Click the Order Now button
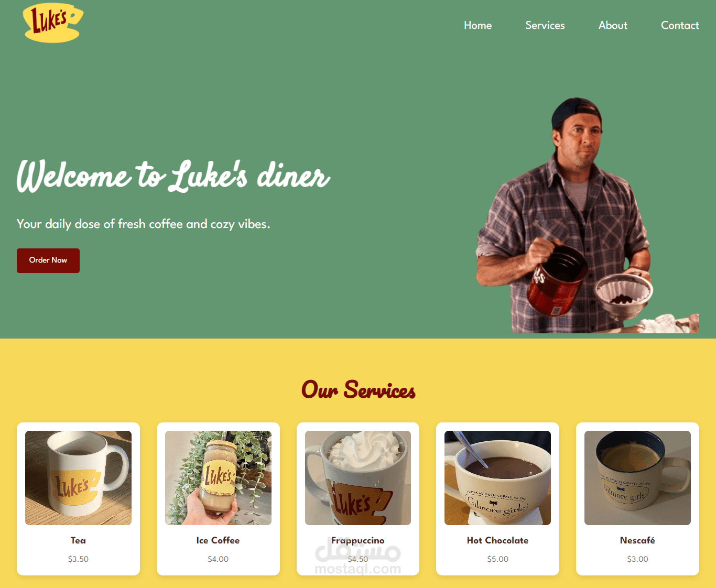The width and height of the screenshot is (716, 588). (48, 260)
